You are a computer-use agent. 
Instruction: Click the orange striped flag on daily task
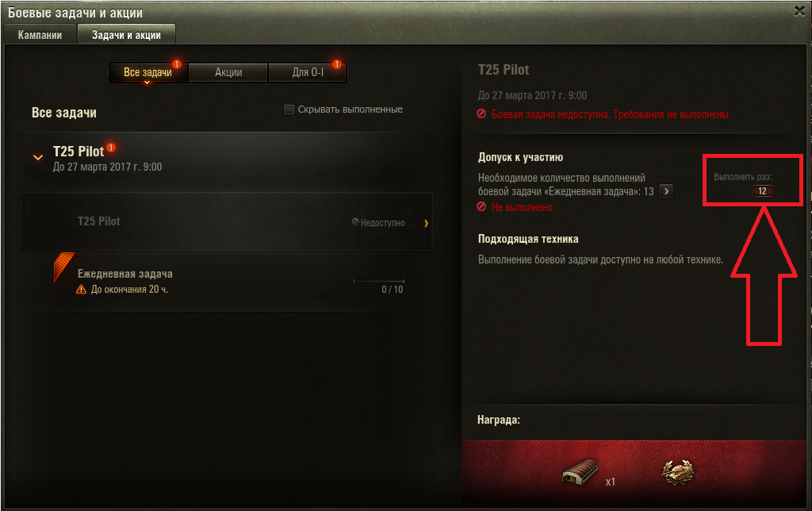tap(63, 267)
